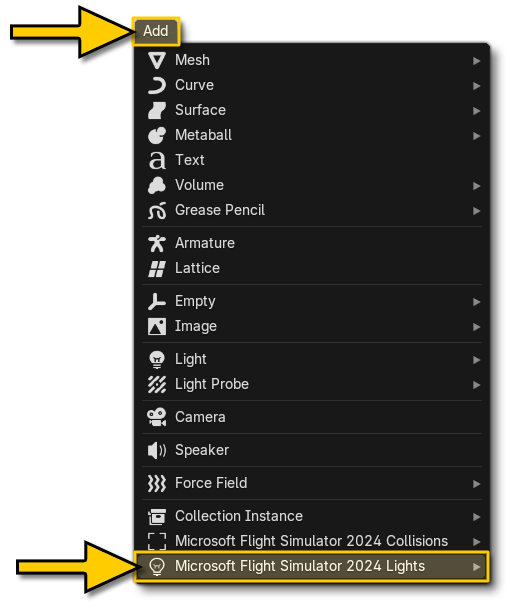The image size is (516, 609).
Task: Add a Speaker object
Action: click(312, 450)
